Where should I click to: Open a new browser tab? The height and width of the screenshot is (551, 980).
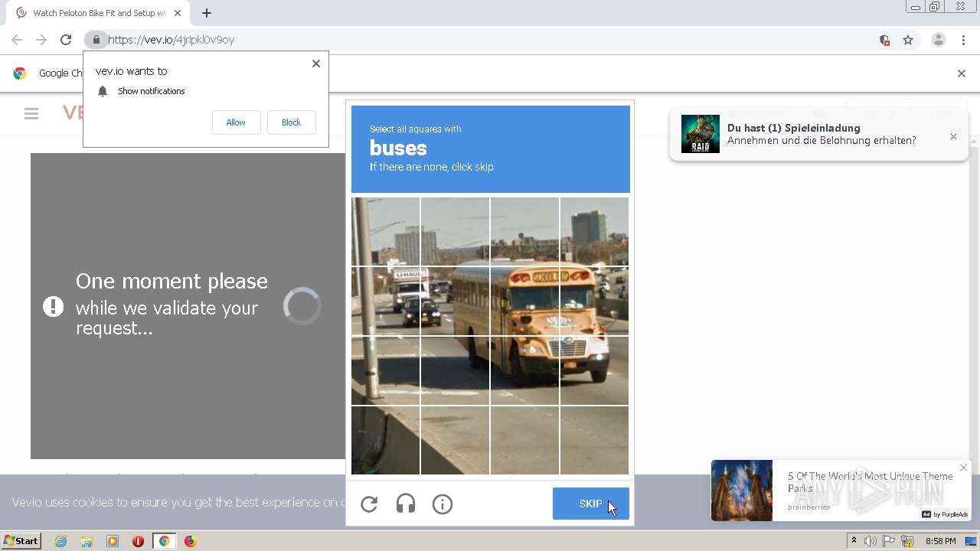click(x=207, y=13)
